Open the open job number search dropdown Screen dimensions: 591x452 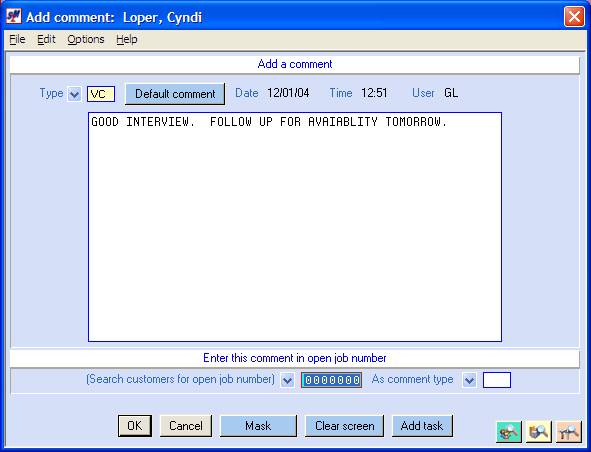pyautogui.click(x=287, y=380)
